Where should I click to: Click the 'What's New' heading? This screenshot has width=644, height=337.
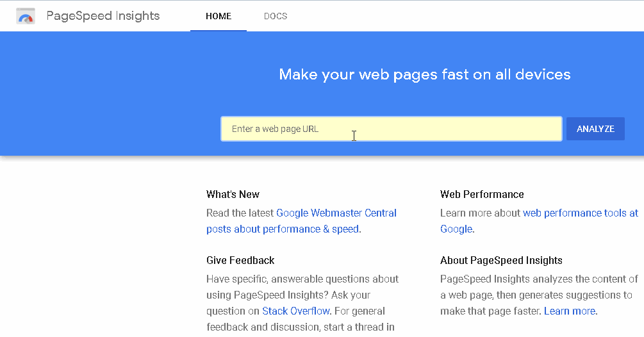[x=233, y=194]
